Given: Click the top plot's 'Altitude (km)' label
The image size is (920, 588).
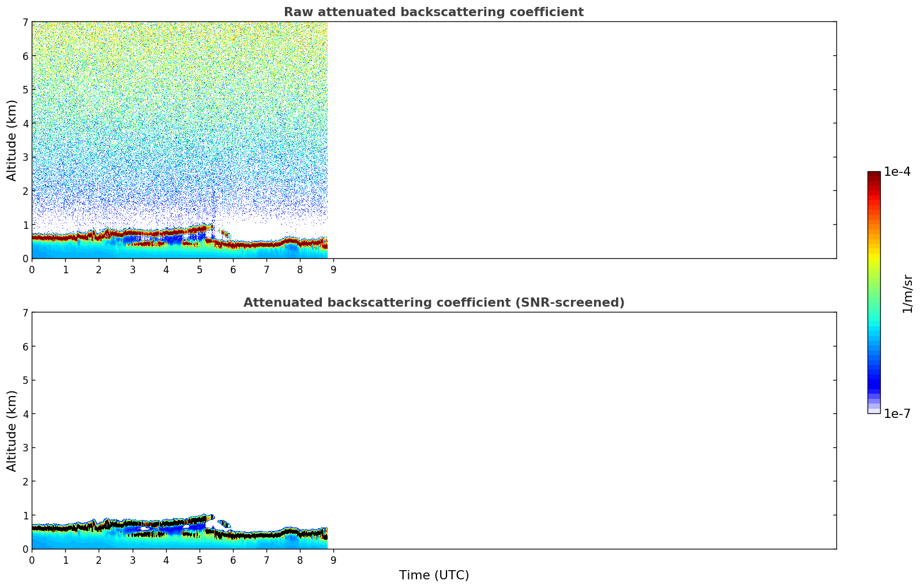Looking at the screenshot, I should [12, 140].
